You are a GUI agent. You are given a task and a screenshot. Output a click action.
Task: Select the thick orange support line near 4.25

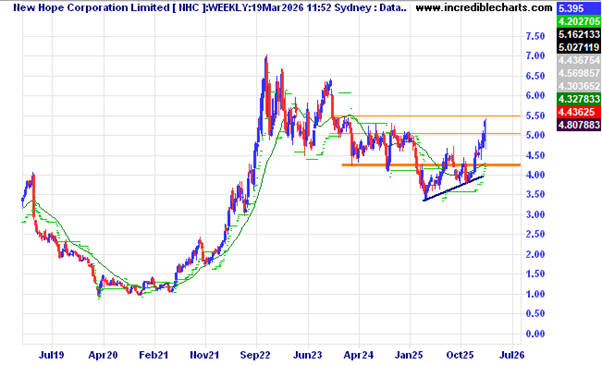click(431, 165)
